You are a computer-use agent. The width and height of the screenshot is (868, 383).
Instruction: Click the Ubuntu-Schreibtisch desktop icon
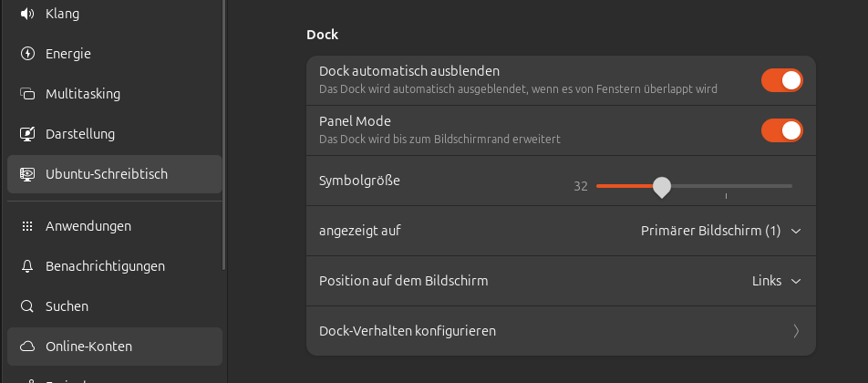click(27, 174)
